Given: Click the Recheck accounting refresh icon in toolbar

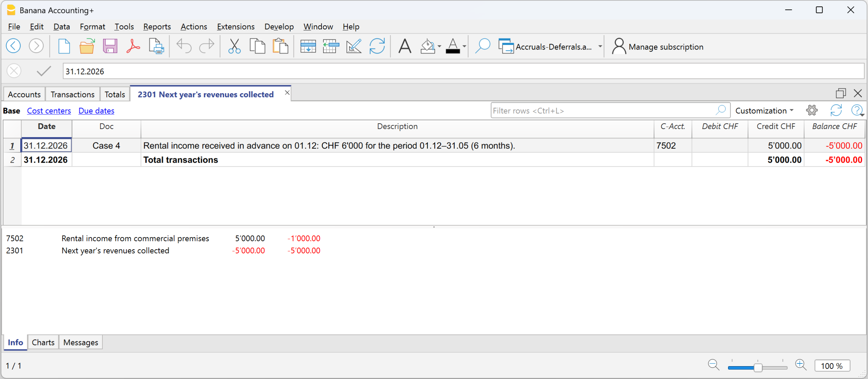Looking at the screenshot, I should (x=377, y=46).
